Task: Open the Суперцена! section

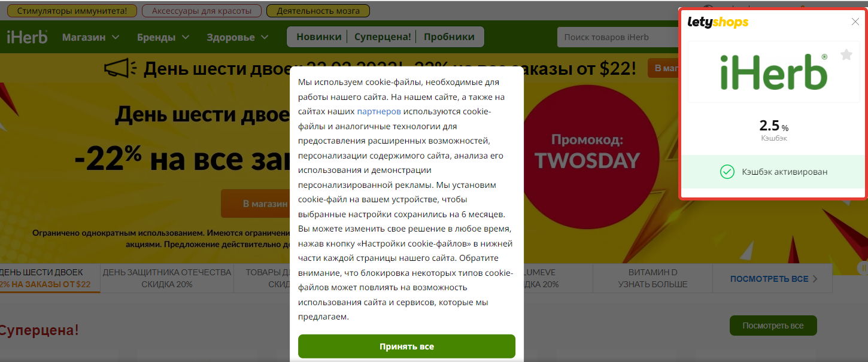Action: pyautogui.click(x=383, y=36)
